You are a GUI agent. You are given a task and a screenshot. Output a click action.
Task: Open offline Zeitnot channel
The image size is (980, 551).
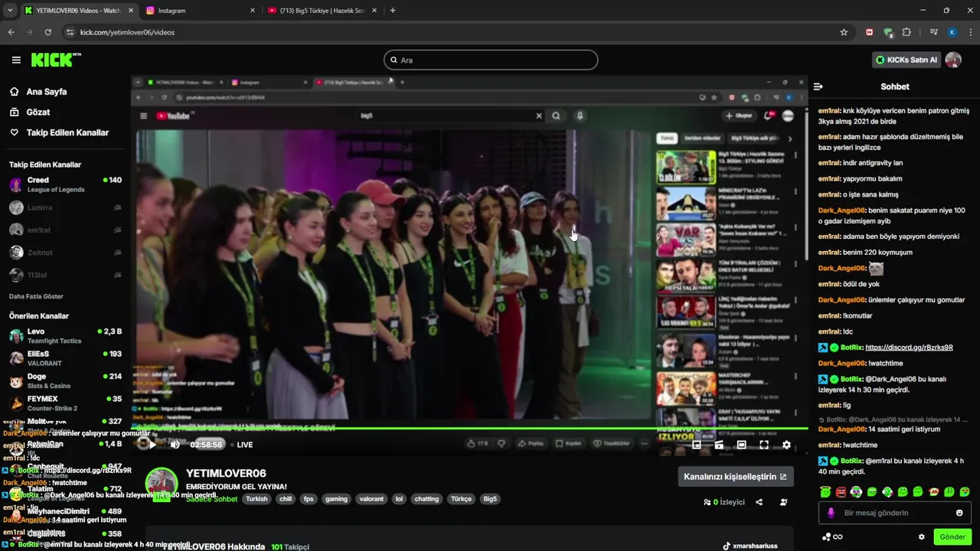click(x=65, y=252)
